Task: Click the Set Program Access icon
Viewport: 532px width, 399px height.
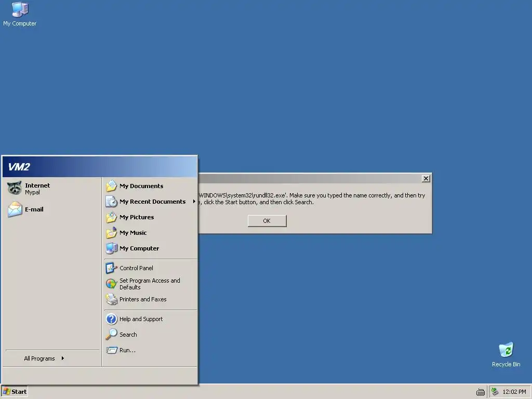Action: coord(111,284)
